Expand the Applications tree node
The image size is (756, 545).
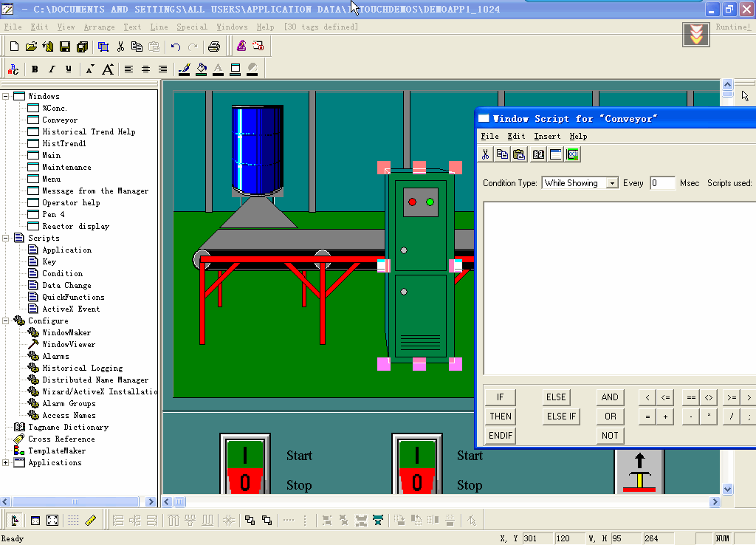tap(6, 462)
